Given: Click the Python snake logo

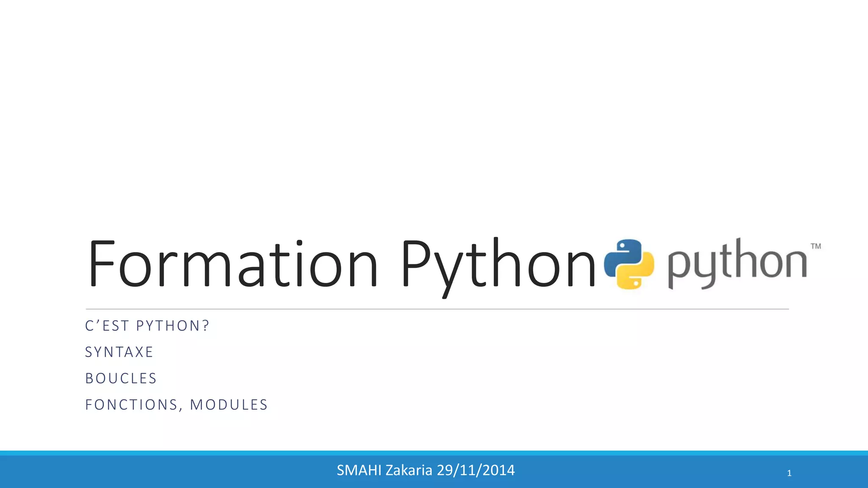Looking at the screenshot, I should click(x=629, y=264).
